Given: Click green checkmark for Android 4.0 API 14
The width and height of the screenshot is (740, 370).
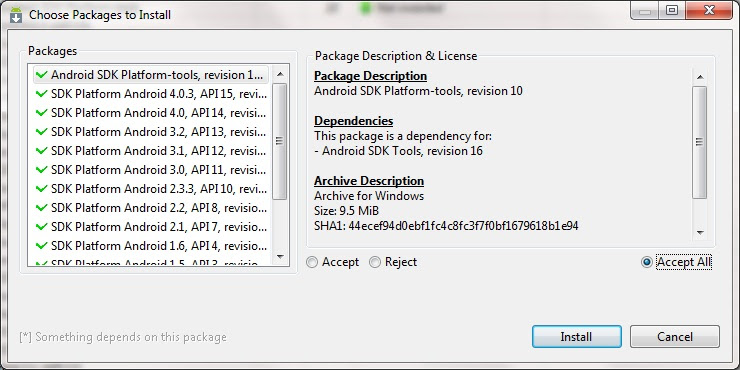Looking at the screenshot, I should point(42,113).
